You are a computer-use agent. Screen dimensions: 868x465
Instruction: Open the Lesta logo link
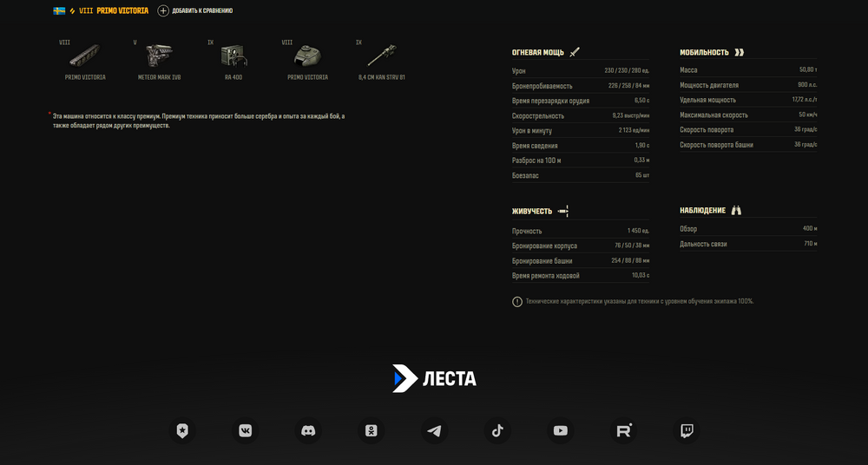click(434, 378)
